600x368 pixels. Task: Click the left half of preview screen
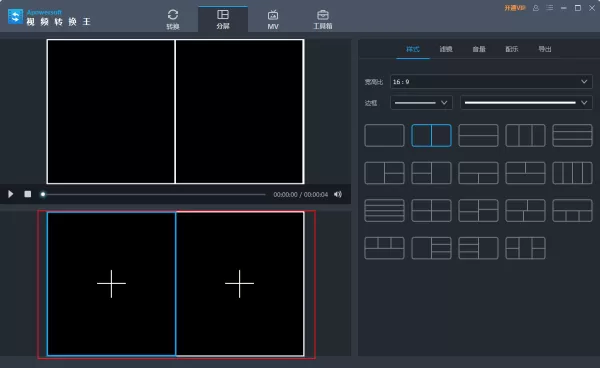pos(111,111)
